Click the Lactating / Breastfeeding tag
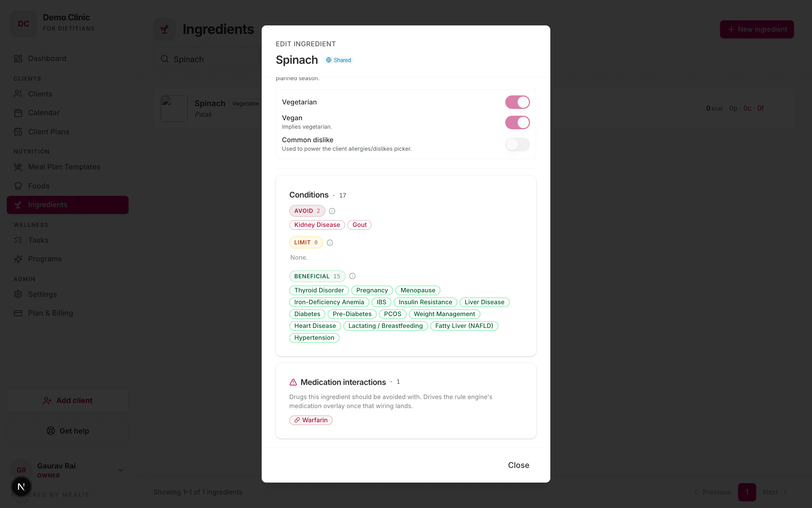Viewport: 812px width, 508px height. pos(385,326)
